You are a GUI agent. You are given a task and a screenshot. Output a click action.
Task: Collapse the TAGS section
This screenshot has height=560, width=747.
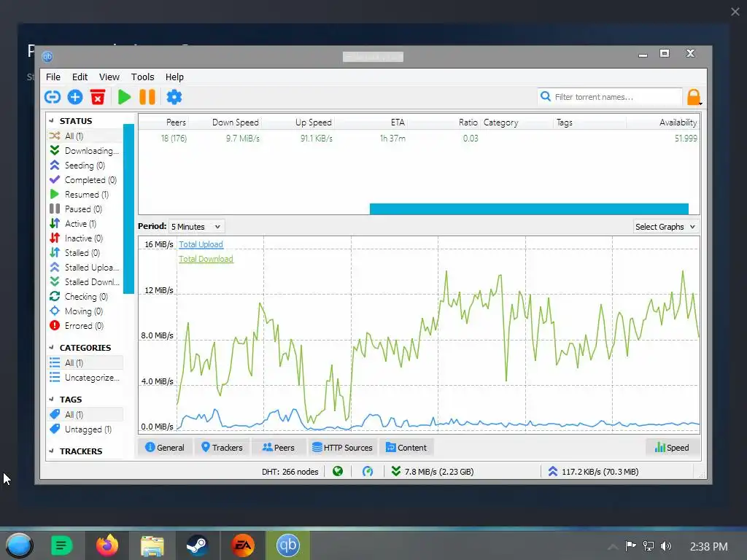(x=52, y=399)
